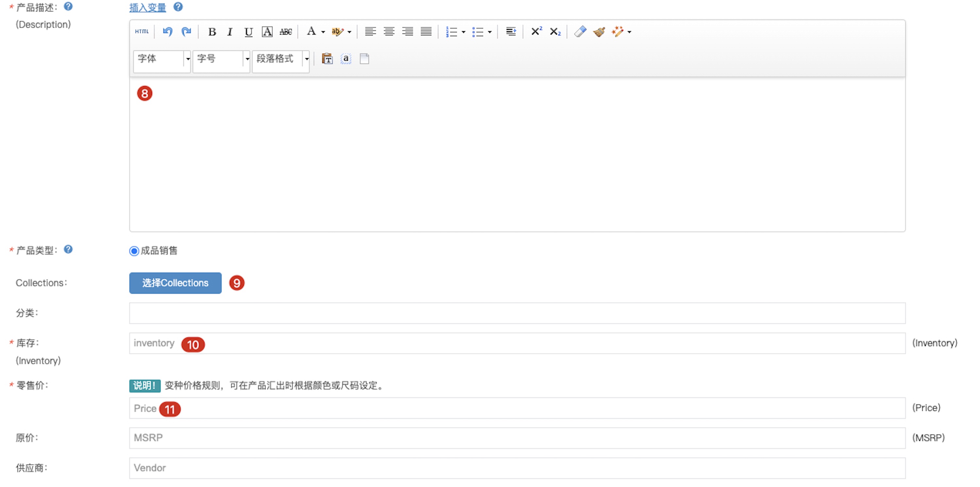The width and height of the screenshot is (980, 487).
Task: Toggle bold formatting
Action: click(x=212, y=32)
